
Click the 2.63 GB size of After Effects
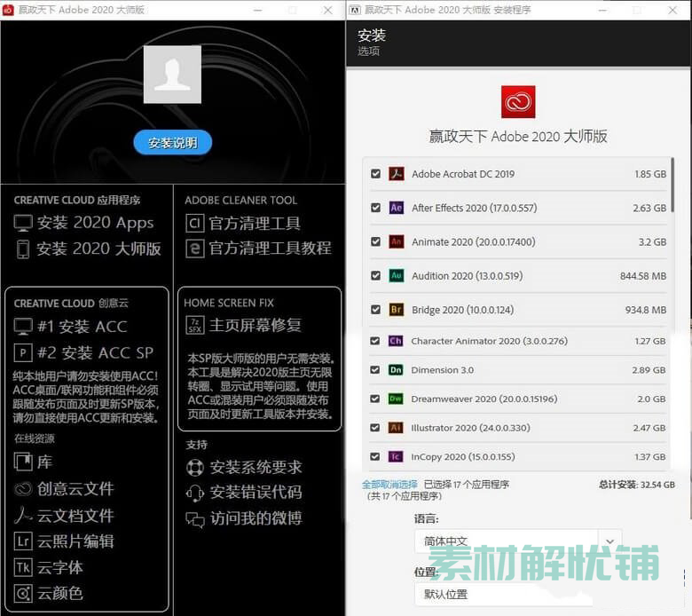[x=649, y=208]
